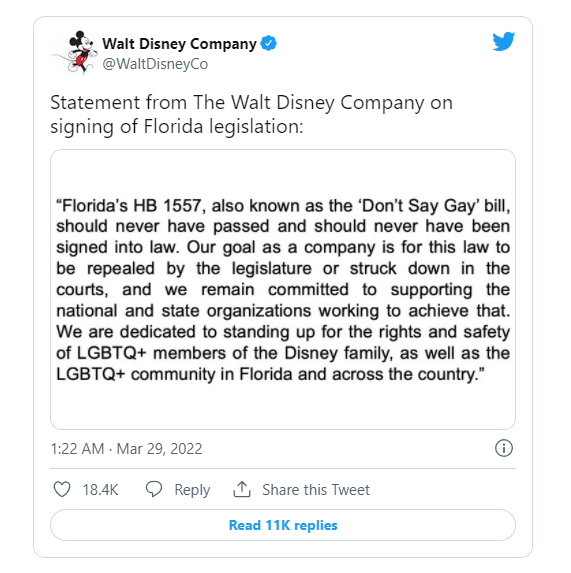Click the blue verified checkmark badge

(269, 43)
